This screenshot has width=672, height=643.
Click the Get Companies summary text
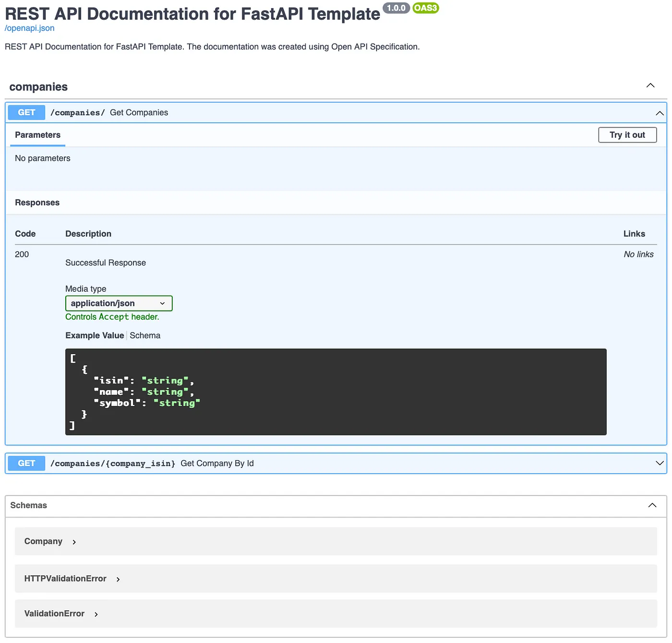coord(139,113)
